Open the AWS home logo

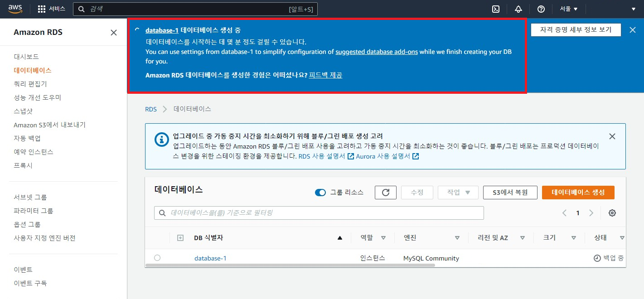[15, 9]
